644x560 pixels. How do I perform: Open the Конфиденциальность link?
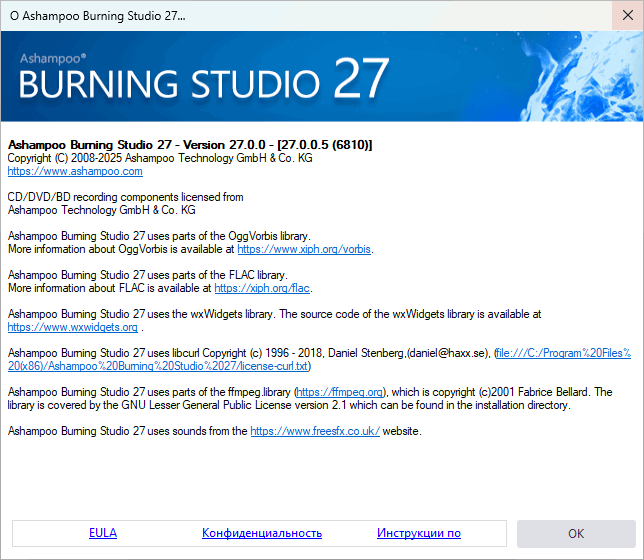coord(262,533)
